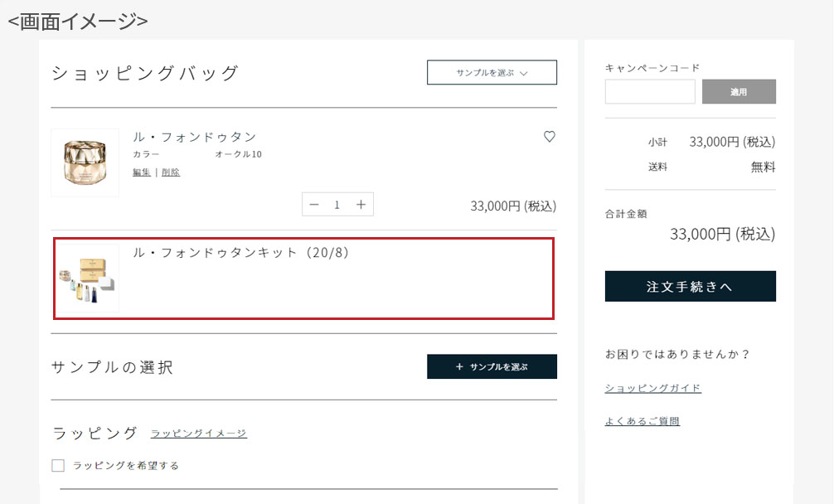This screenshot has height=504, width=834.
Task: Click 削除 link for foundation item
Action: point(171,172)
